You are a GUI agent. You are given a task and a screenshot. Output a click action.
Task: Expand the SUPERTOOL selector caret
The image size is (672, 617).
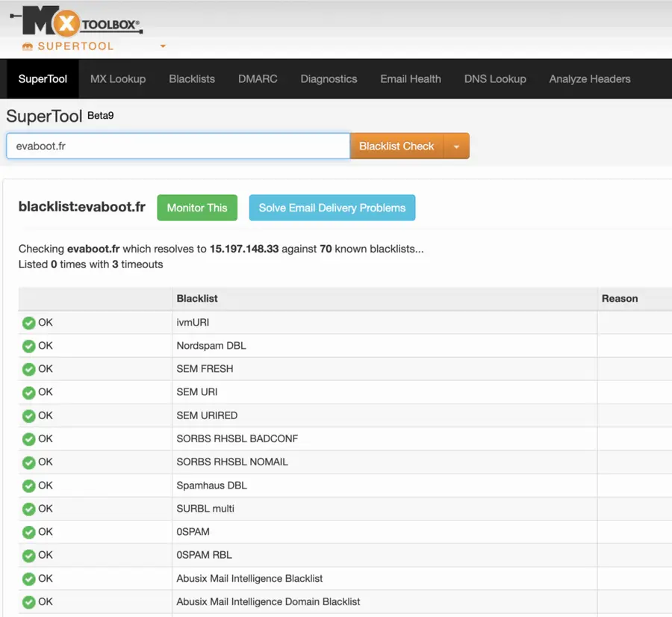(163, 46)
